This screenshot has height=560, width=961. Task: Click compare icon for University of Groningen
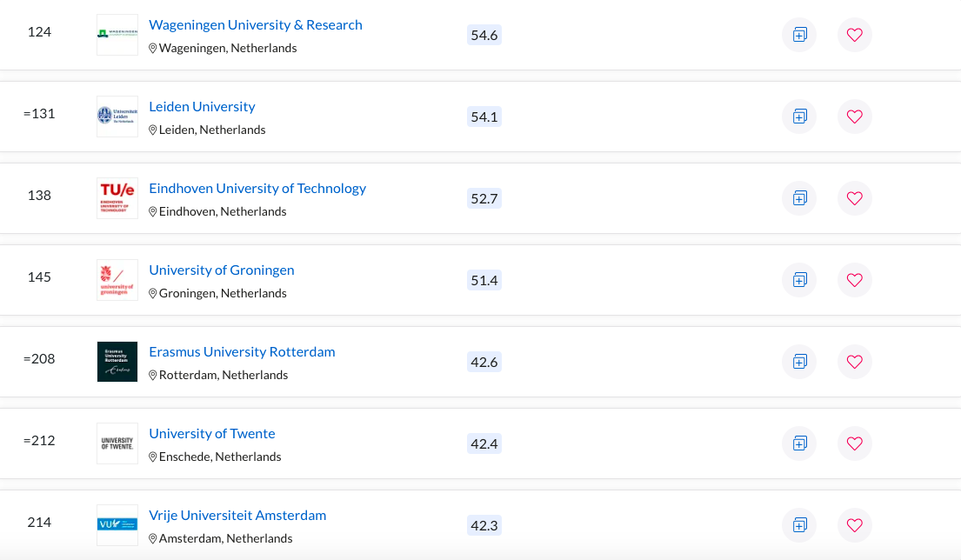[x=799, y=280]
